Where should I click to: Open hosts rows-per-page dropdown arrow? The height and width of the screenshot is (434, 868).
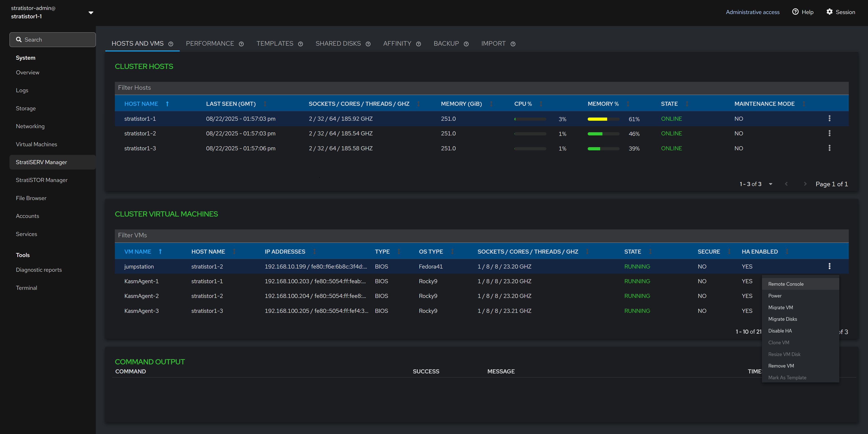point(770,184)
